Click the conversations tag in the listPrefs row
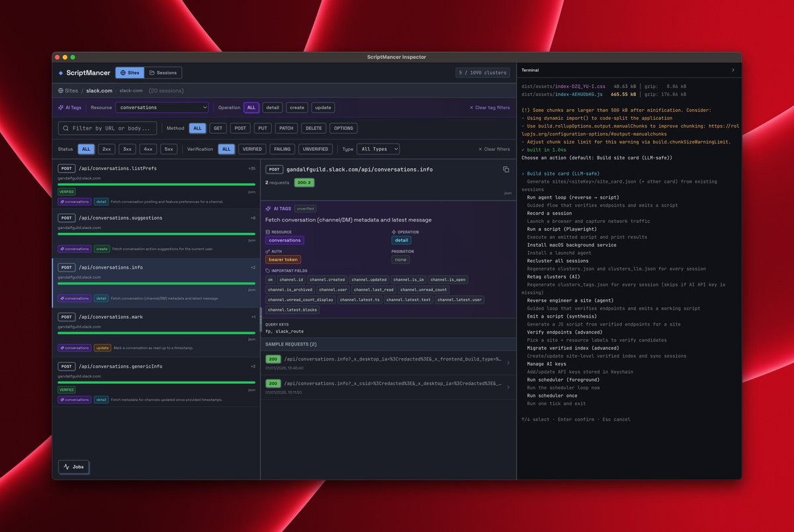The height and width of the screenshot is (532, 794). click(x=75, y=201)
